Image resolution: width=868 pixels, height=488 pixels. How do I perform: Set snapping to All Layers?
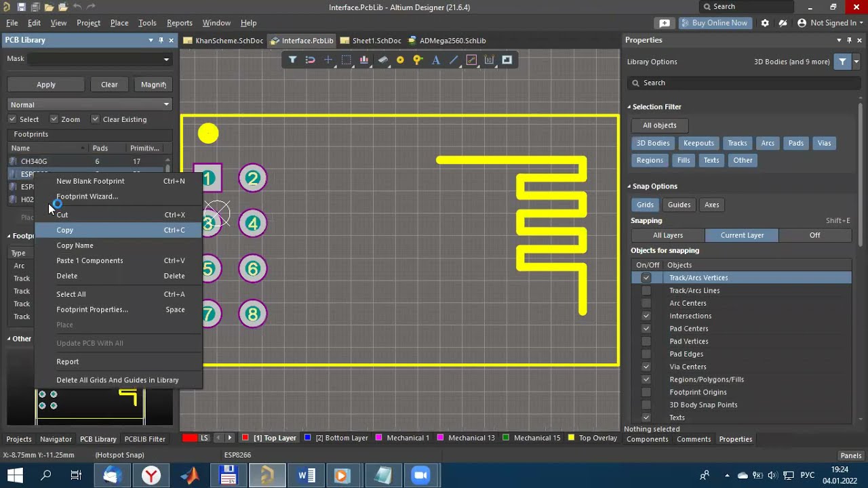[x=668, y=235]
